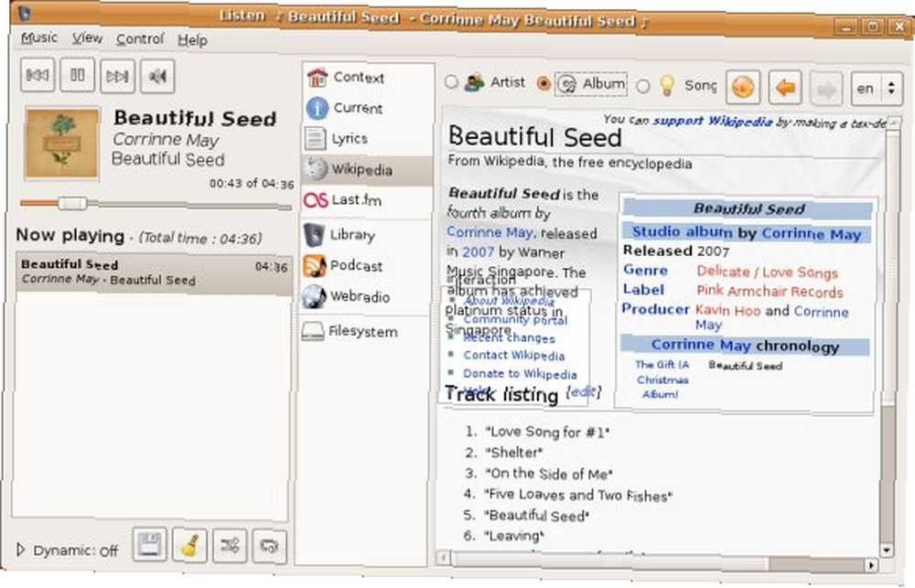Click the volume speaker button
Viewport: 915px width, 588px height.
(157, 77)
